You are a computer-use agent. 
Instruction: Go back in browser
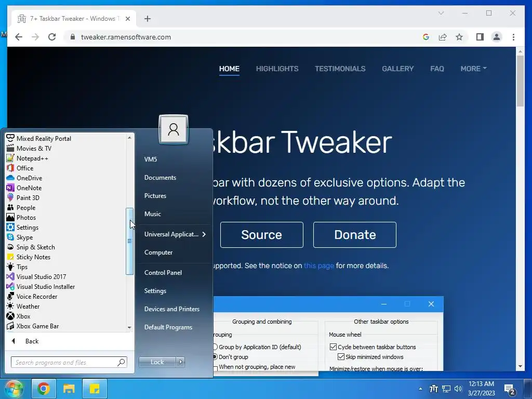tap(19, 37)
